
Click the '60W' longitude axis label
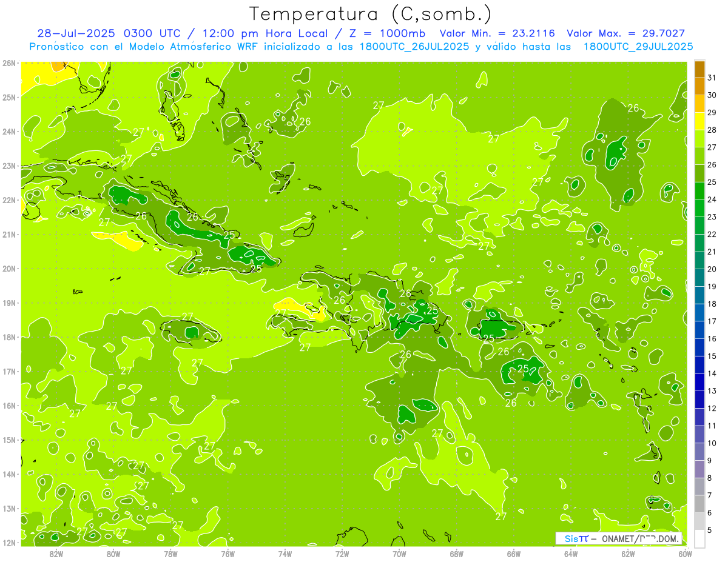tap(685, 554)
